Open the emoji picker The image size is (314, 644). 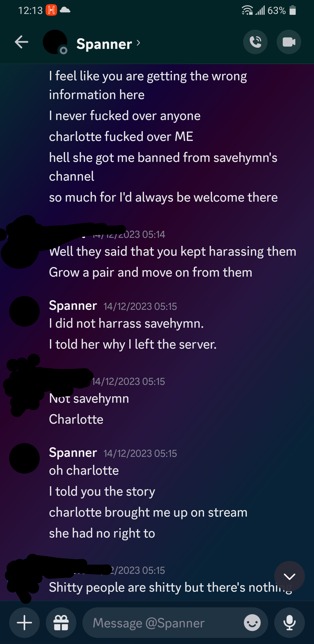252,622
